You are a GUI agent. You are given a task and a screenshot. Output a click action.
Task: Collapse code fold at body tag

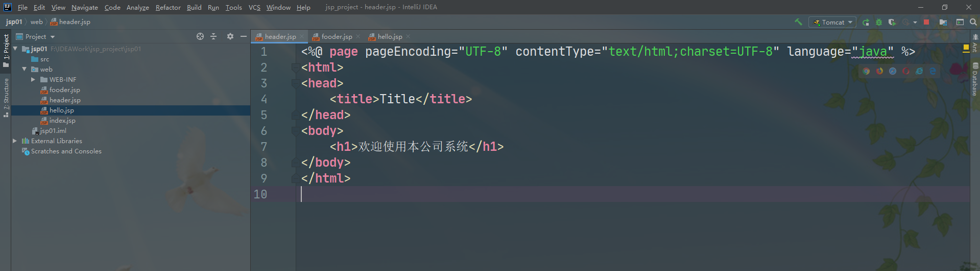tap(295, 131)
